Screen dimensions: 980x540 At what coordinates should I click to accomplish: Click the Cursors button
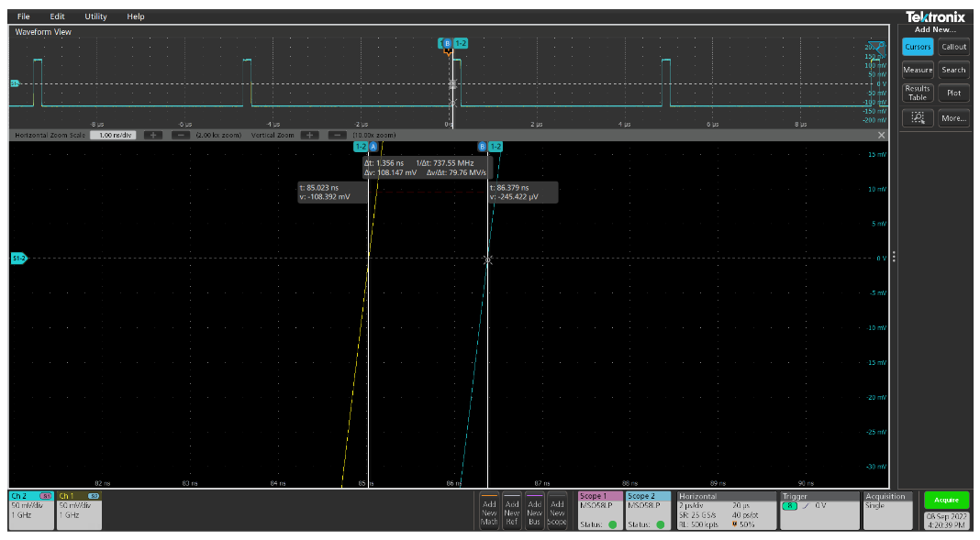tap(917, 47)
